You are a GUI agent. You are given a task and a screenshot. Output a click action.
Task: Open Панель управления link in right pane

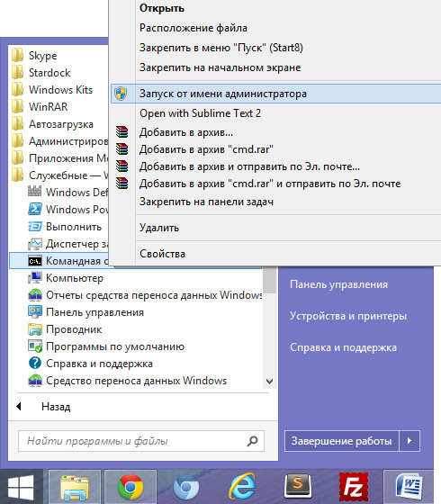(x=338, y=284)
